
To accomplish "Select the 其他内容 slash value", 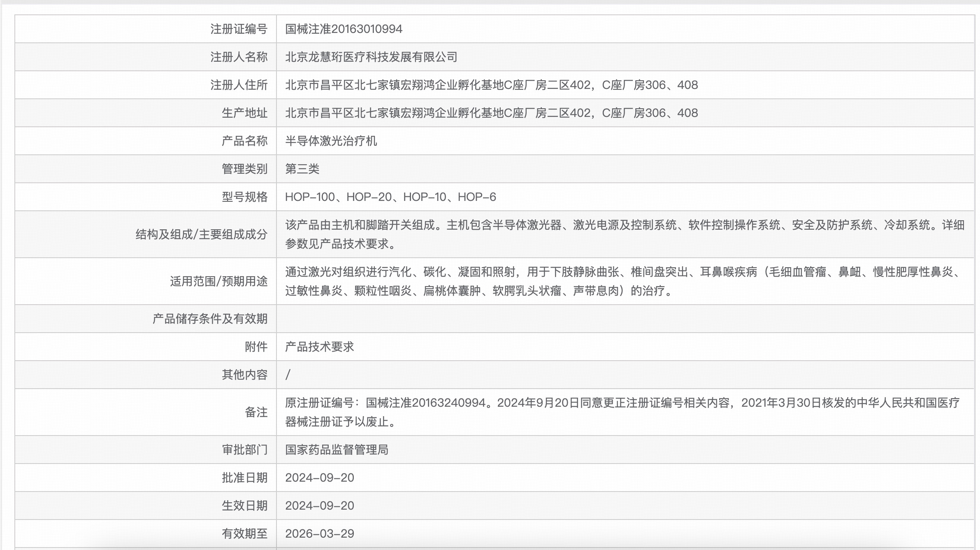I will coord(288,374).
